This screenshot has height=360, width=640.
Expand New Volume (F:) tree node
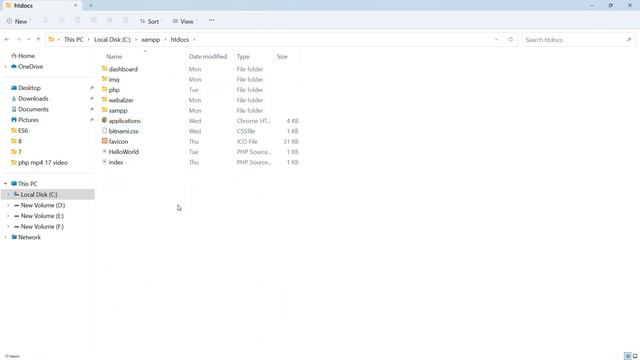point(8,226)
